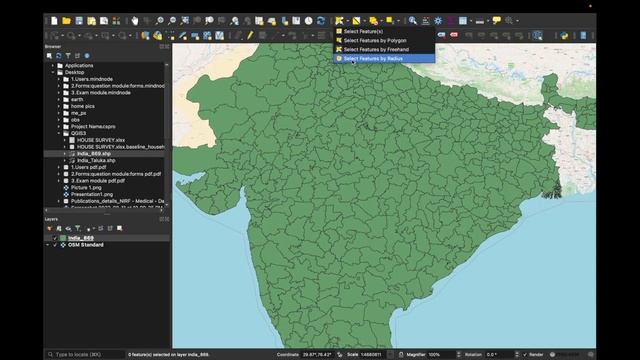Expand the earth folder
The width and height of the screenshot is (640, 360).
point(59,100)
